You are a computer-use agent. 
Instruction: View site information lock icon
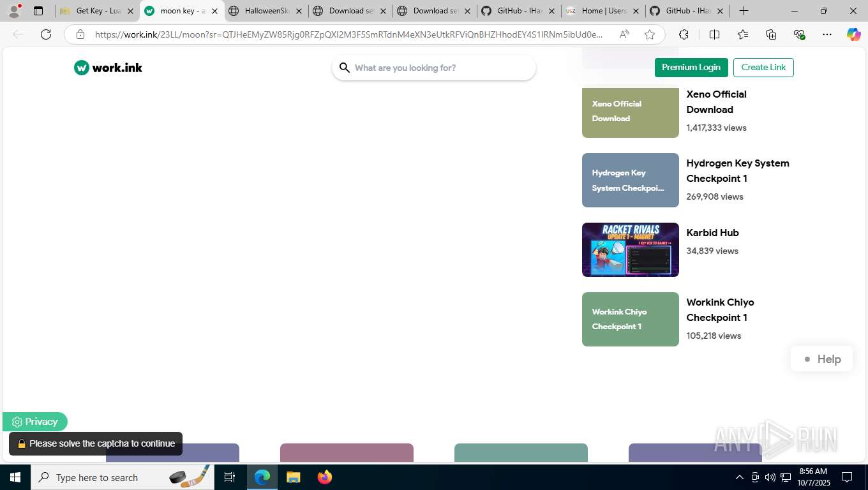coord(80,34)
